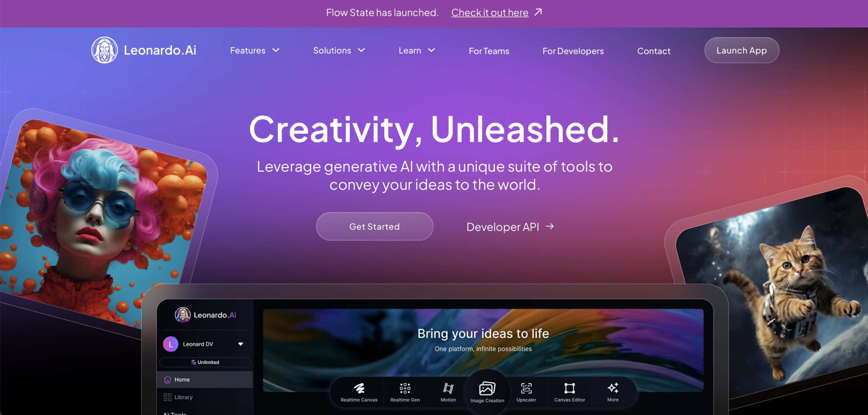Click the Home house icon in the sidebar
This screenshot has width=868, height=415.
pos(167,379)
